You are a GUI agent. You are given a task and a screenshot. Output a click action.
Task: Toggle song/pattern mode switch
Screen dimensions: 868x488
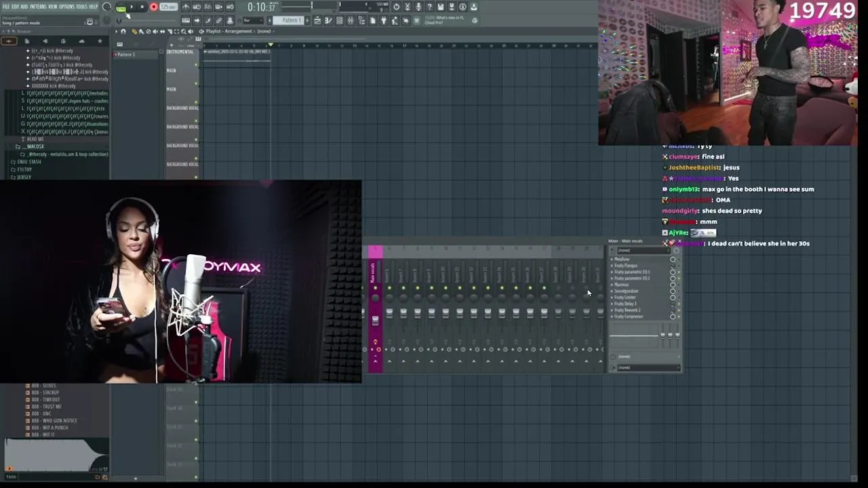click(121, 8)
